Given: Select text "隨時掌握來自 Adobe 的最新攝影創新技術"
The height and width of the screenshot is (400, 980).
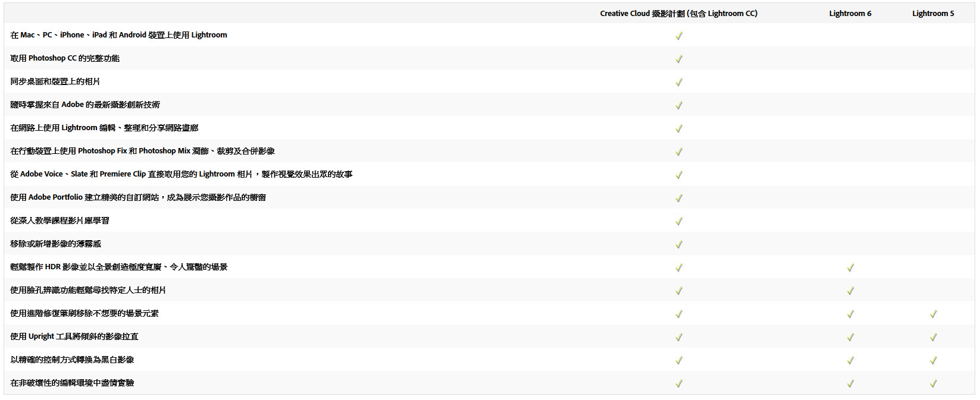Looking at the screenshot, I should (85, 105).
